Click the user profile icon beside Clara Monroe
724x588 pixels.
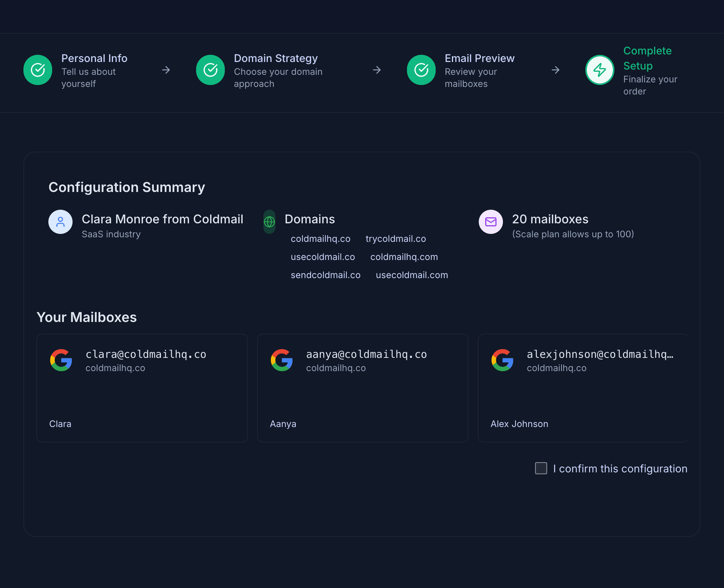pos(60,222)
